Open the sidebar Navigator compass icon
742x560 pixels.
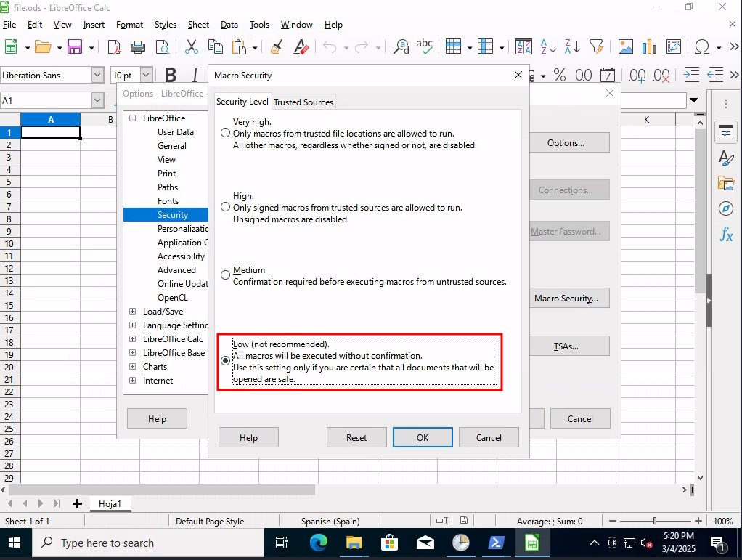726,208
